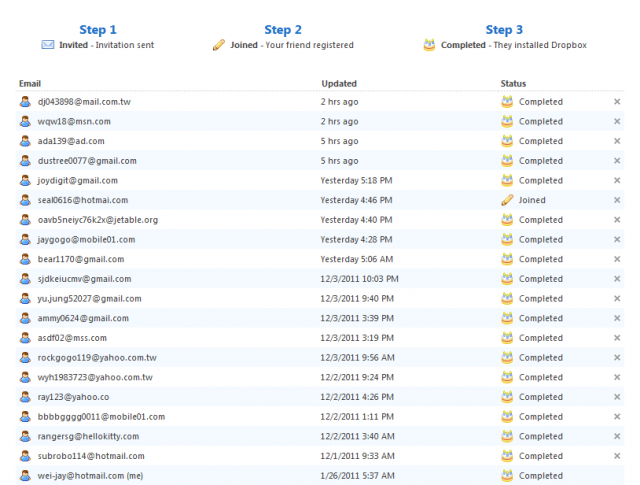640x485 pixels.
Task: Click the Updated column header
Action: click(339, 83)
